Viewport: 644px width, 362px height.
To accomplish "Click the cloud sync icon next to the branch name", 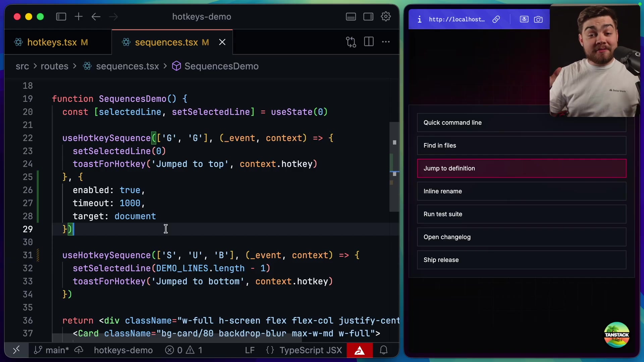I will [x=78, y=350].
